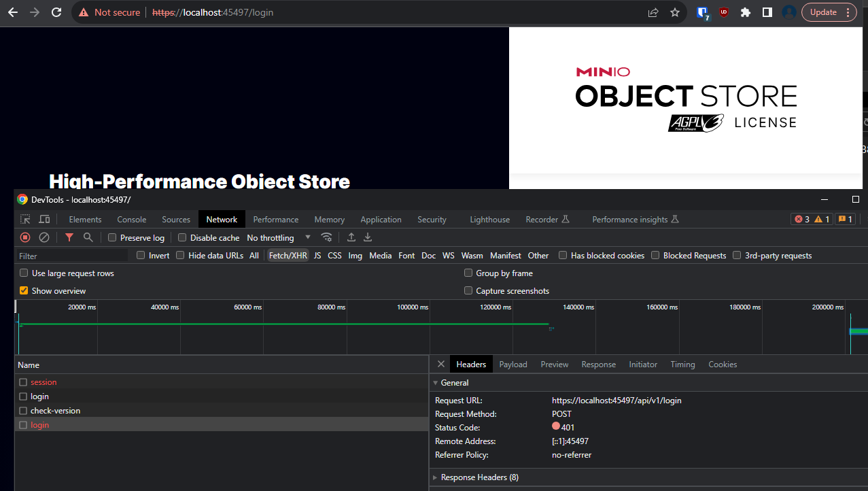Open the Payload tab

pyautogui.click(x=513, y=364)
